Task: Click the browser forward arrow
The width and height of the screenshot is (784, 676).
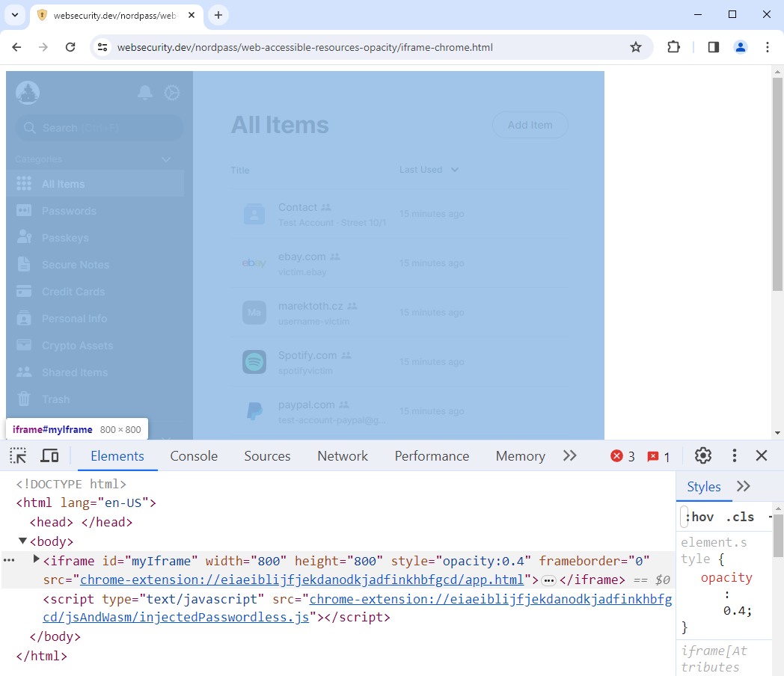Action: coord(43,47)
